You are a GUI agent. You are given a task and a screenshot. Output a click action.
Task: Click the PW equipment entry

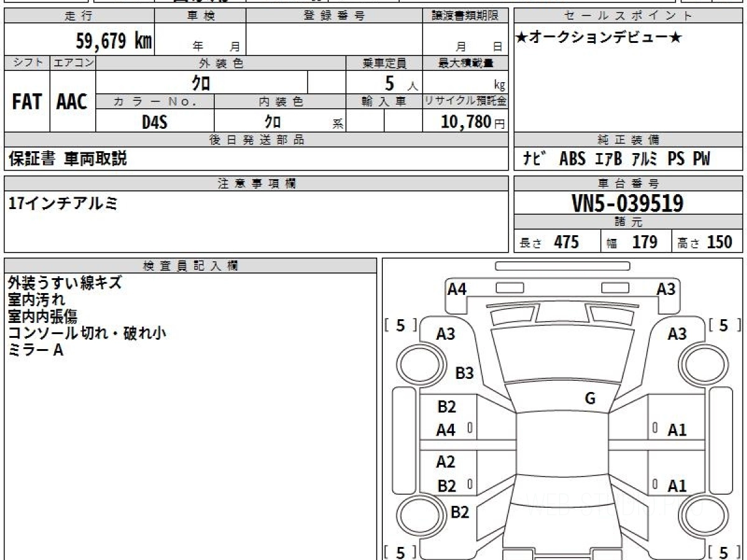point(701,159)
